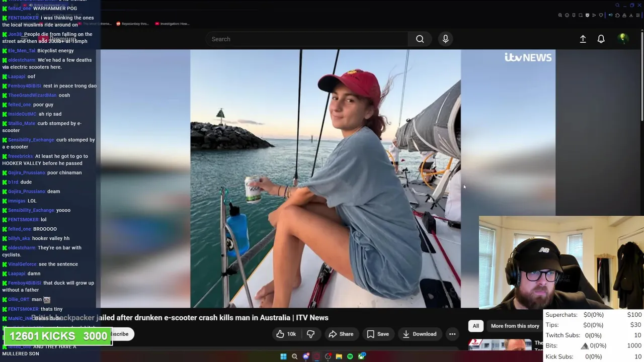Click the browser shield ad-blocker icon
The height and width of the screenshot is (362, 644).
point(587,15)
